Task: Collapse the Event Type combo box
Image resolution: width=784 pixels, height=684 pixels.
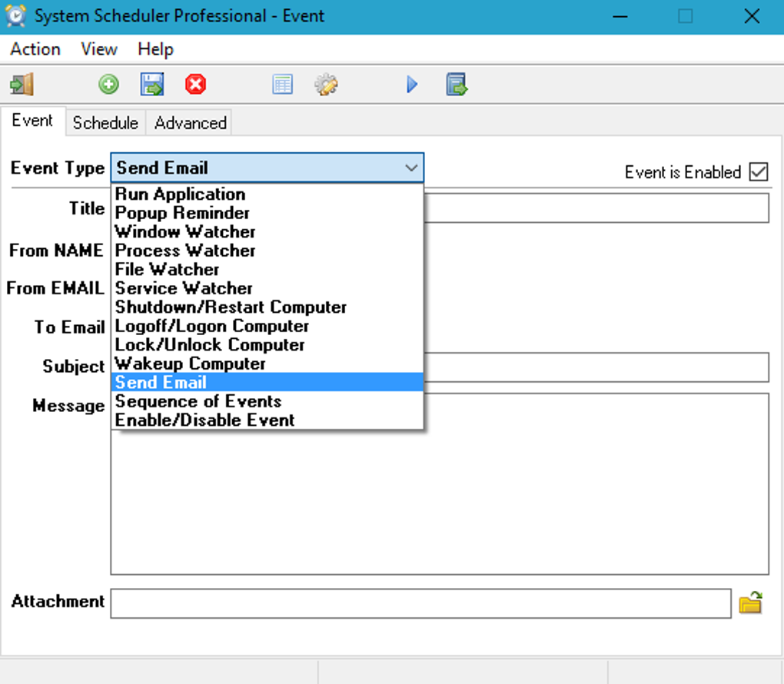Action: [x=411, y=168]
